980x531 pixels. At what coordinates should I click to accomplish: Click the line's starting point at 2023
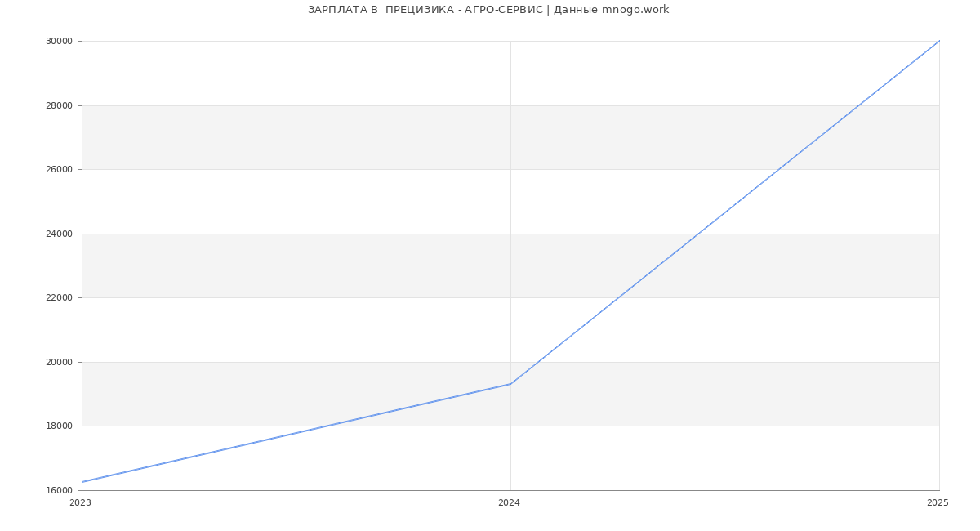click(82, 482)
